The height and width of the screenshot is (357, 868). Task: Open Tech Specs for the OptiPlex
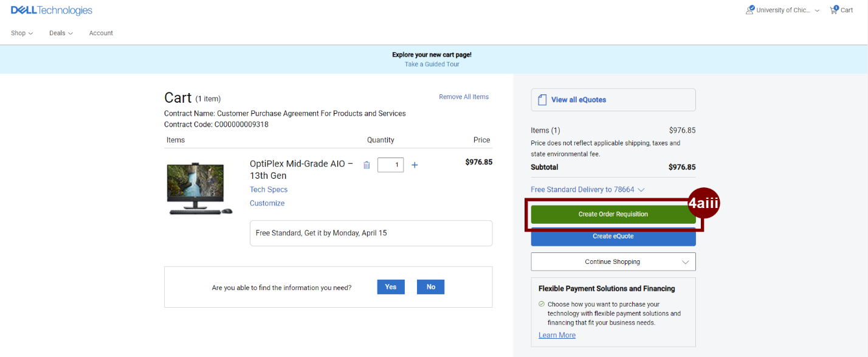[269, 190]
